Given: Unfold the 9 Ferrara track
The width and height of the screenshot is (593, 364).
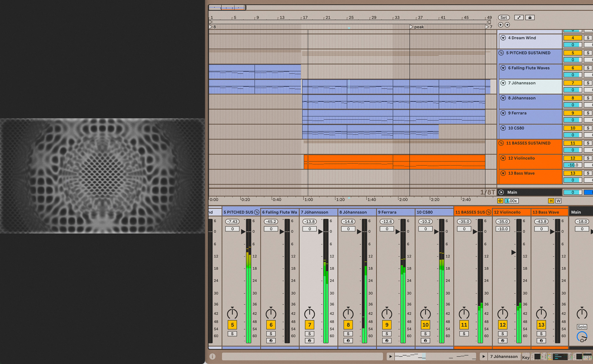Looking at the screenshot, I should [503, 113].
